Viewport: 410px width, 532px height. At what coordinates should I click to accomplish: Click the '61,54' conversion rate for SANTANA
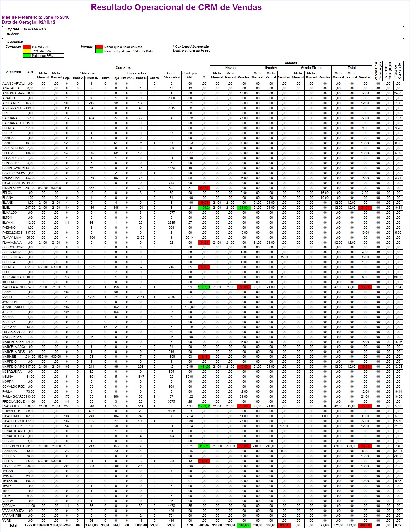[398, 451]
